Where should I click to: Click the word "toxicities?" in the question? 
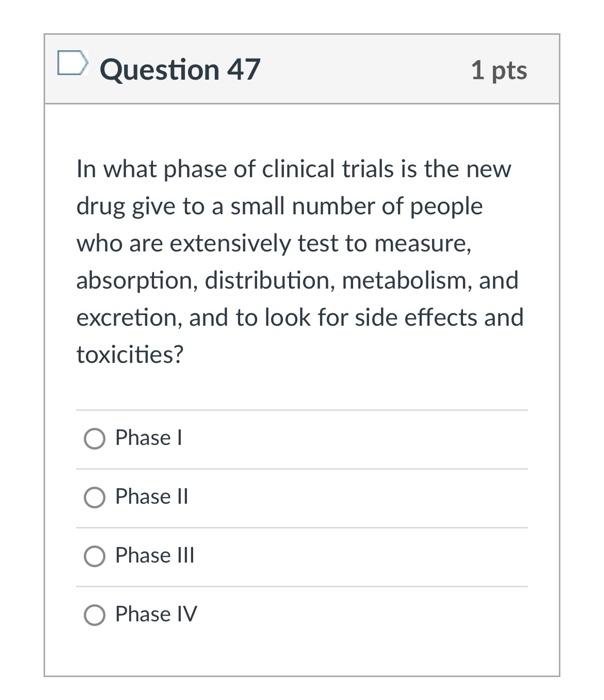(x=130, y=355)
